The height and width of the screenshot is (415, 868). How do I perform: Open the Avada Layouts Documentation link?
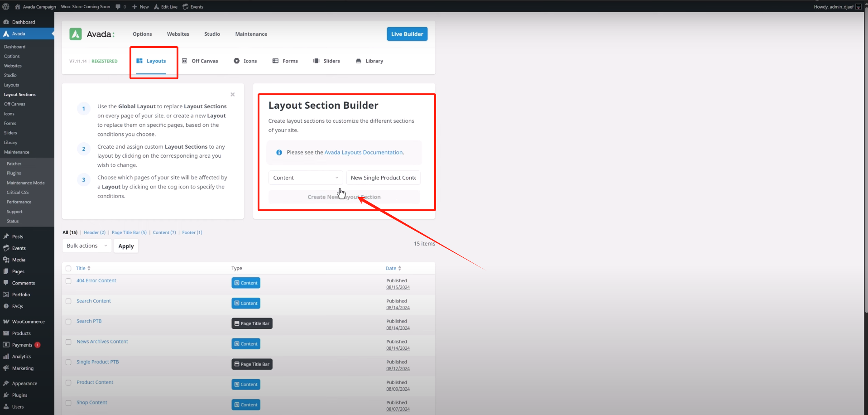(364, 152)
